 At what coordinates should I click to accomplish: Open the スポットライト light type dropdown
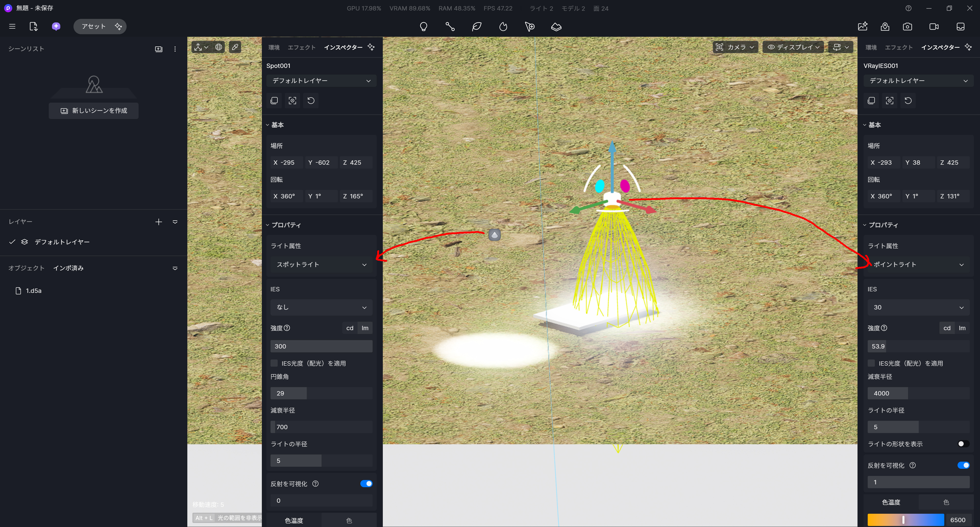(321, 265)
